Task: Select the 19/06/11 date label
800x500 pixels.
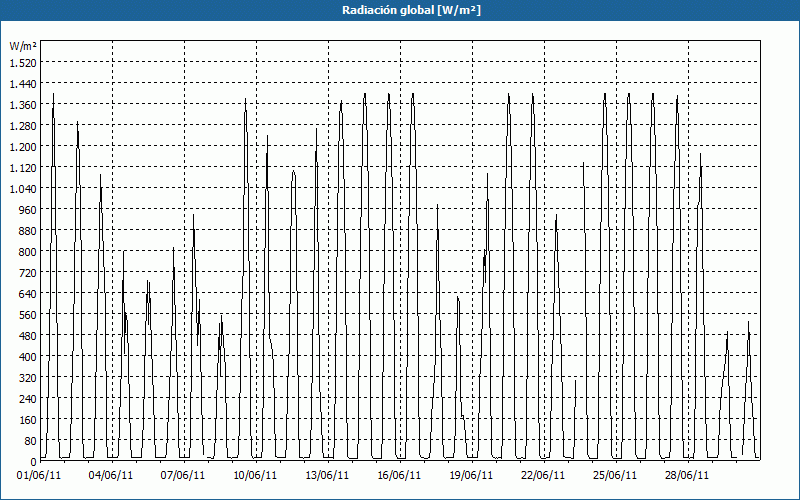Action: pos(471,475)
